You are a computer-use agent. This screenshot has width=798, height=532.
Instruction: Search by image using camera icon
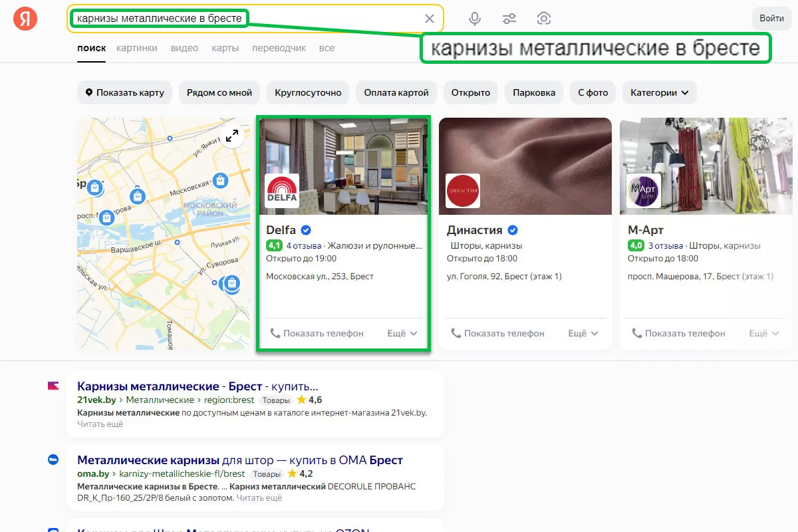pos(544,19)
